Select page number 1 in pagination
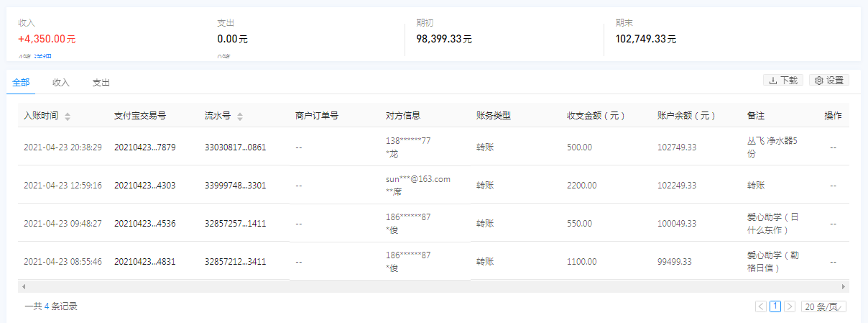This screenshot has height=323, width=868. [x=775, y=306]
